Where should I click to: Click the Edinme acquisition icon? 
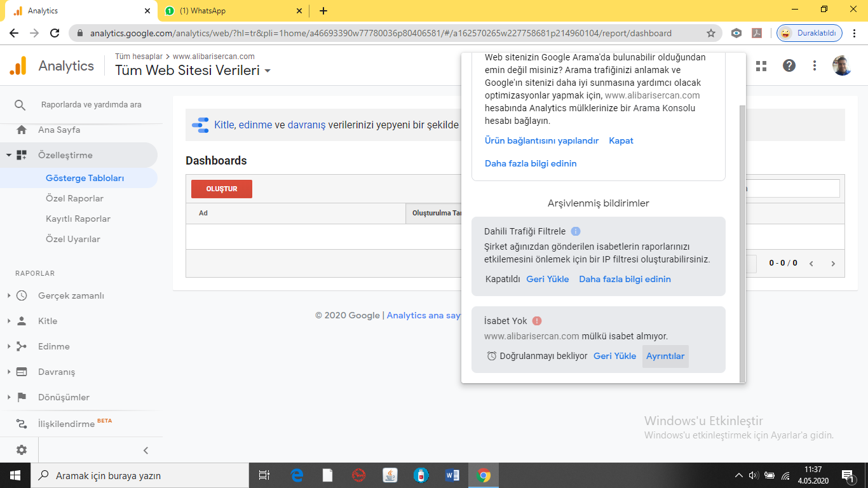22,346
